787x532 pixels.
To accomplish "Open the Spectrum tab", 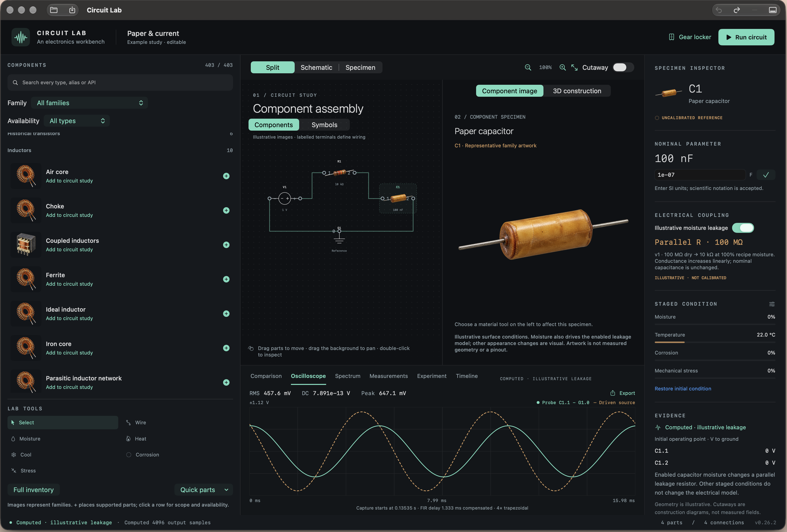I will 347,376.
